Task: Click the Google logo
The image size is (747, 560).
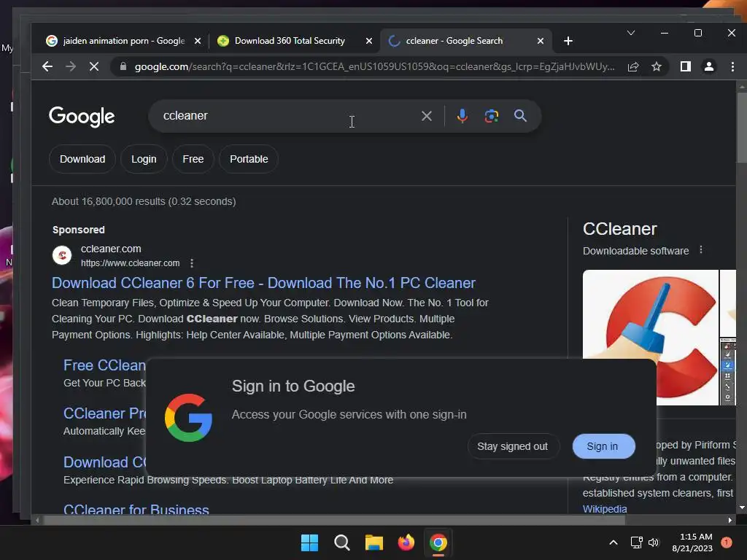Action: tap(82, 116)
